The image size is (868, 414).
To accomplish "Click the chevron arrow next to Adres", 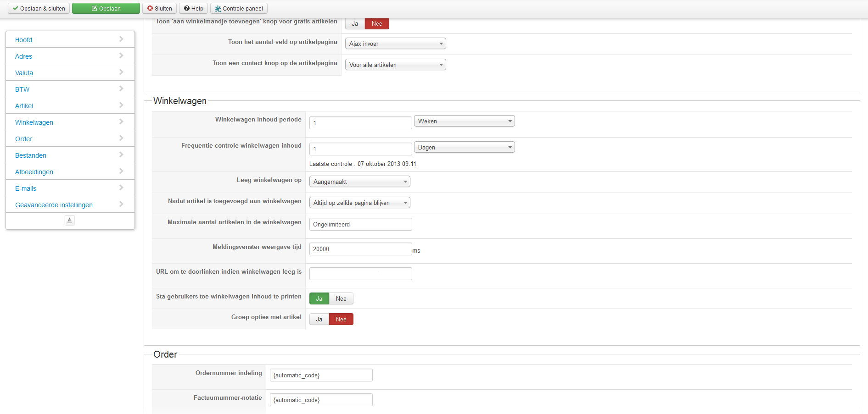I will 121,55.
